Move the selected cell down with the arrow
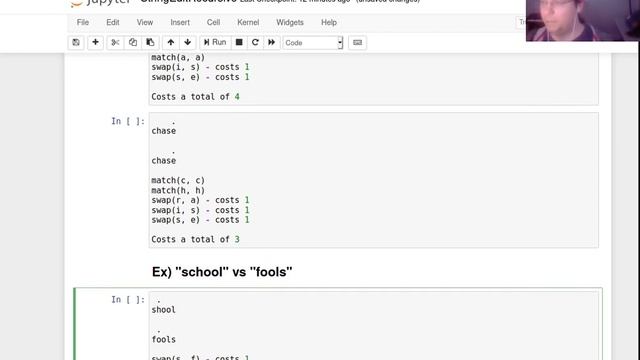The image size is (640, 360). coord(188,42)
